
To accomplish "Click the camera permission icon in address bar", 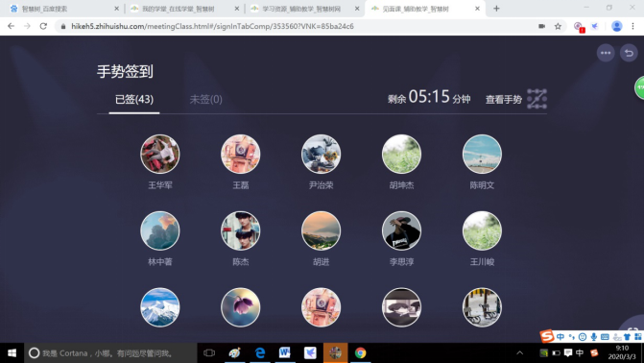I will 541,26.
